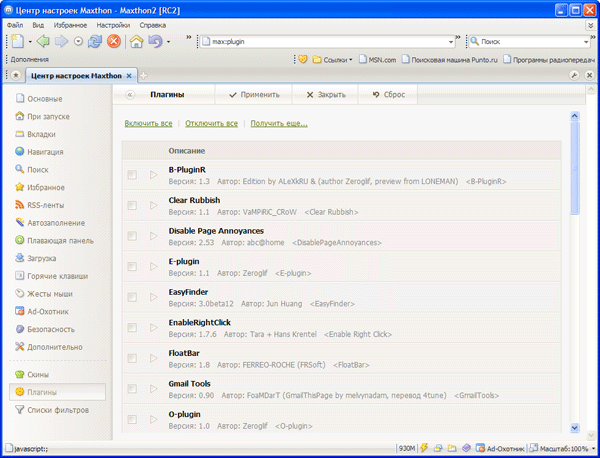Open the Вид menu

(38, 25)
